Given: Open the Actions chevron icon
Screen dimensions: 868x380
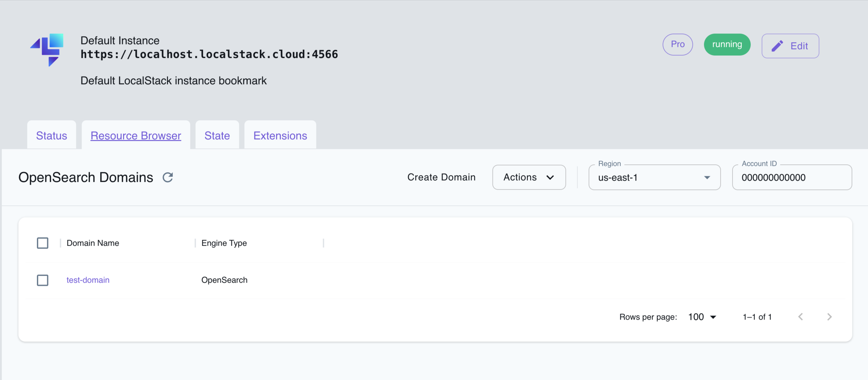Looking at the screenshot, I should click(x=550, y=177).
